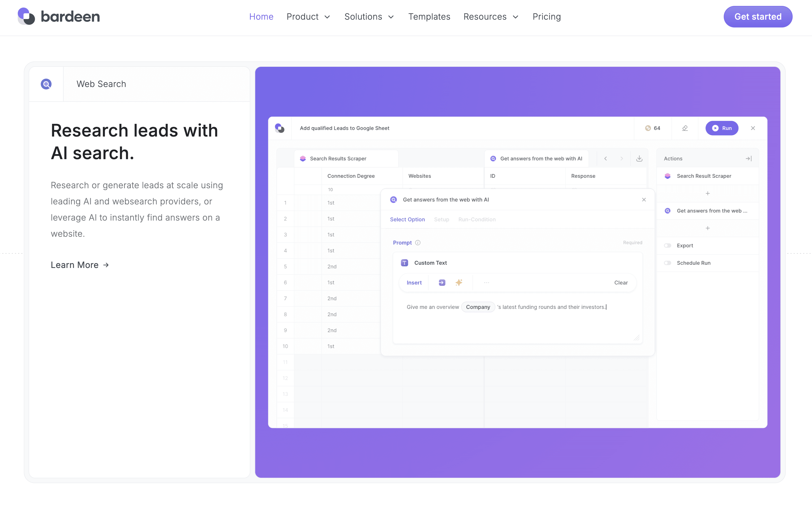The width and height of the screenshot is (812, 509).
Task: Click the eraser icon next to Run
Action: click(x=685, y=128)
